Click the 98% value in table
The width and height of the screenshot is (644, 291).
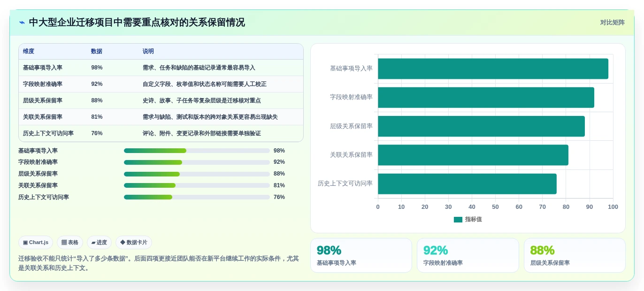tap(97, 68)
